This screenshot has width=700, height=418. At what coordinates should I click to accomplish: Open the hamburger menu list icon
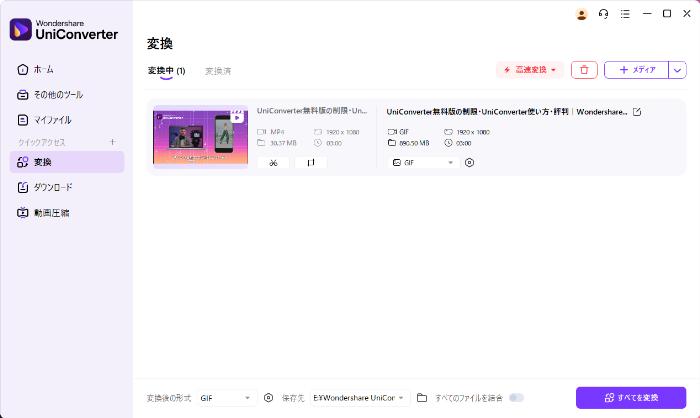click(x=625, y=14)
